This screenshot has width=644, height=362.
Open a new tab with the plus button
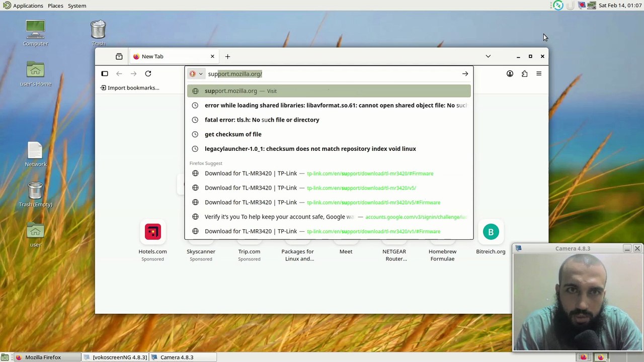pos(227,56)
